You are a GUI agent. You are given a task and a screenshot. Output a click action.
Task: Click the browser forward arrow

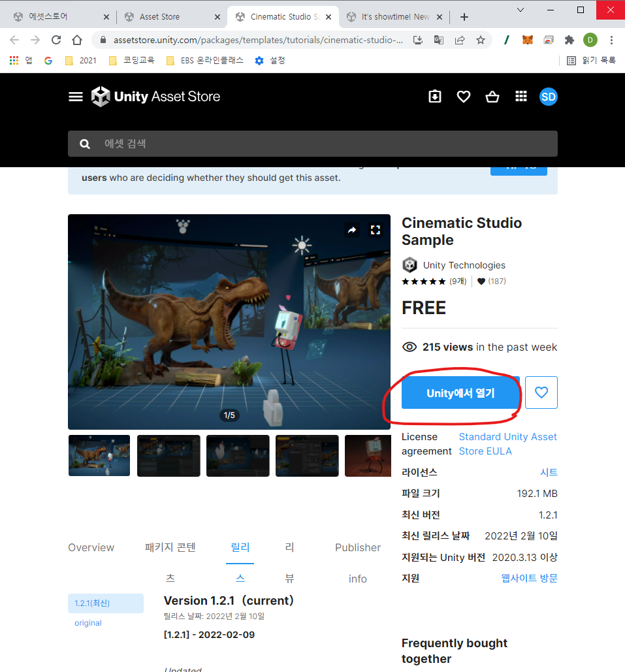35,40
